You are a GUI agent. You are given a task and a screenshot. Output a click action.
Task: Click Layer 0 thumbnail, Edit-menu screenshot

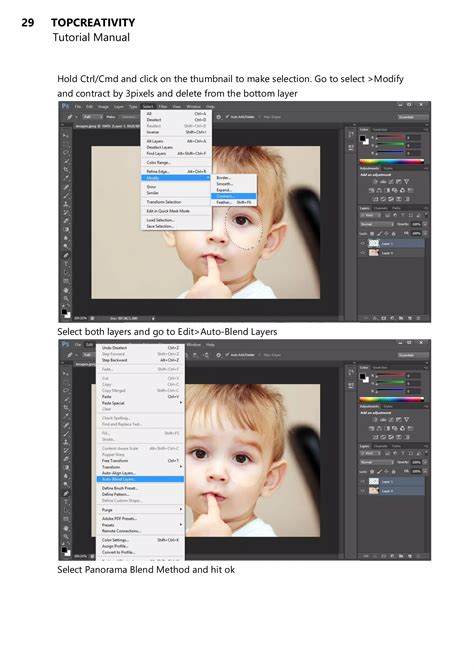374,491
